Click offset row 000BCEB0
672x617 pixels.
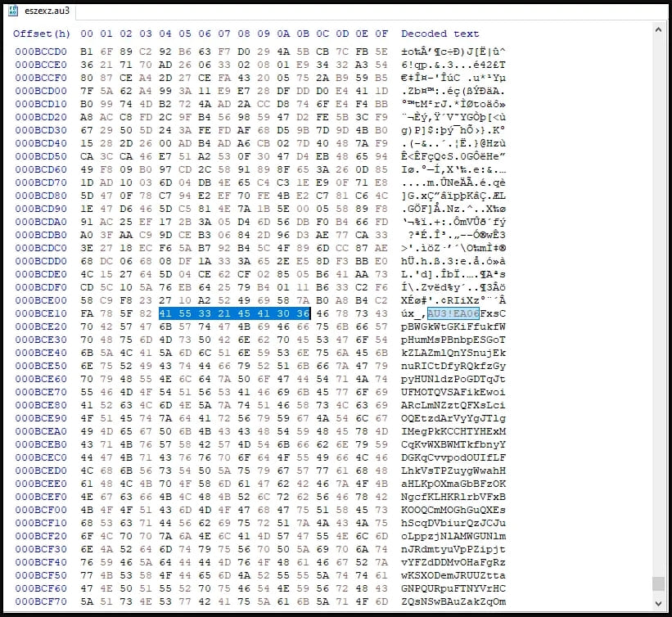coord(41,445)
